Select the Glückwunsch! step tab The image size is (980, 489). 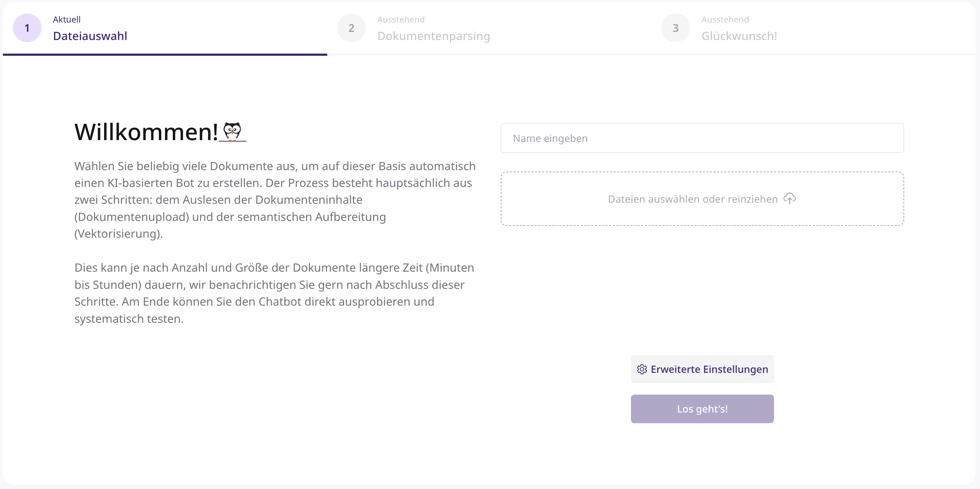point(813,28)
